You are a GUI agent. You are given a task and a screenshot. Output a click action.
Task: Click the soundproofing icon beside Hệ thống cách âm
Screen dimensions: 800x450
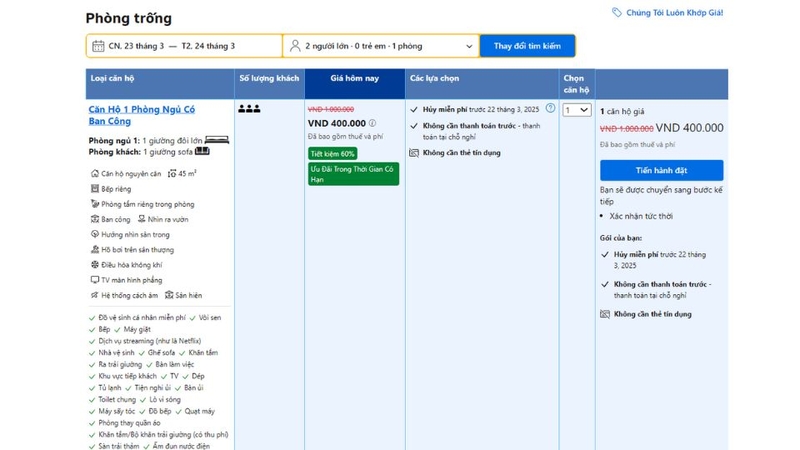(x=94, y=295)
